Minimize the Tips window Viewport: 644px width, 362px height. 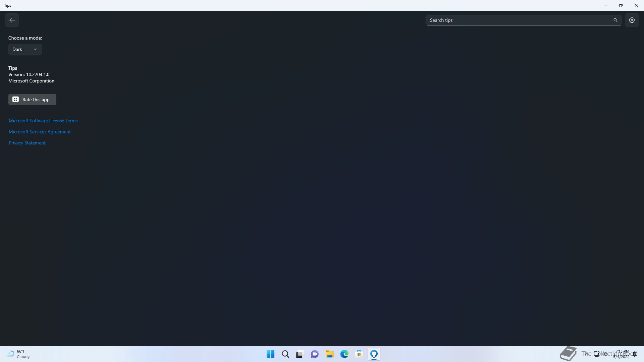click(x=605, y=5)
